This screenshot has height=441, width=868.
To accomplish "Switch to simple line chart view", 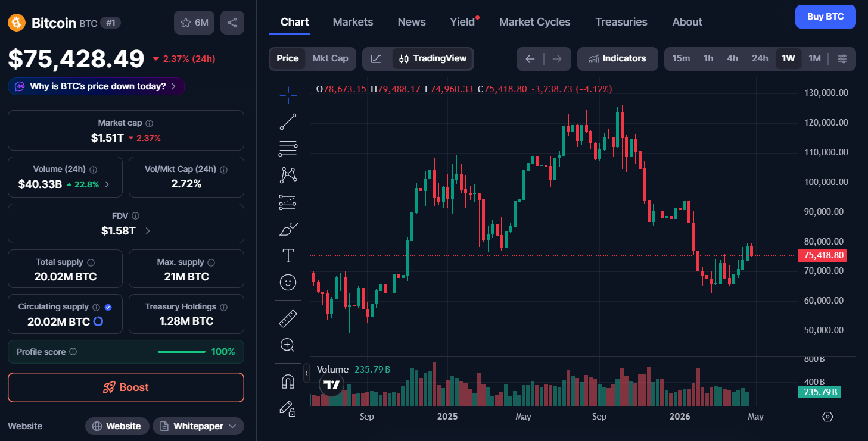I will [x=377, y=58].
